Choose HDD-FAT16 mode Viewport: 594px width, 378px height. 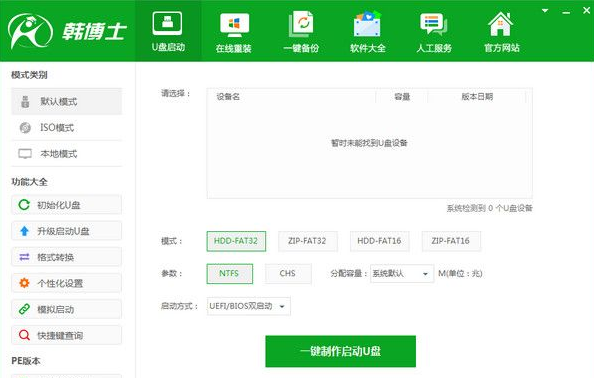coord(379,241)
